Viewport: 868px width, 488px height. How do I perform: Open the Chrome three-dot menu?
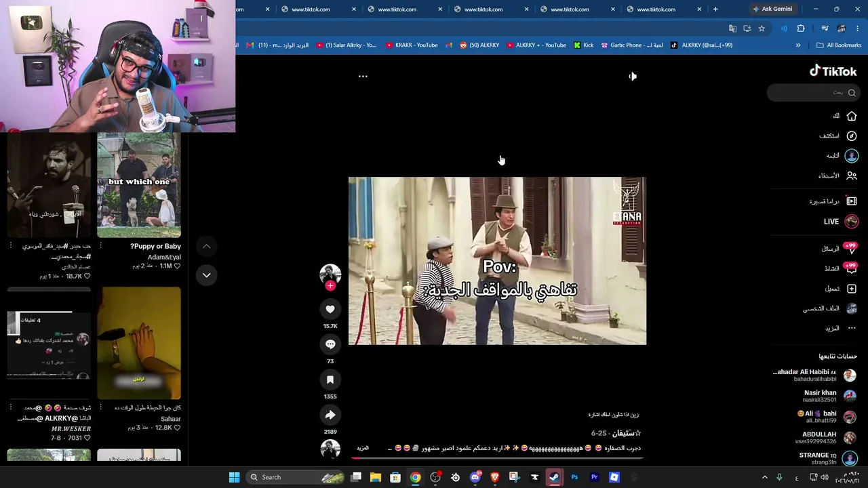pos(858,28)
